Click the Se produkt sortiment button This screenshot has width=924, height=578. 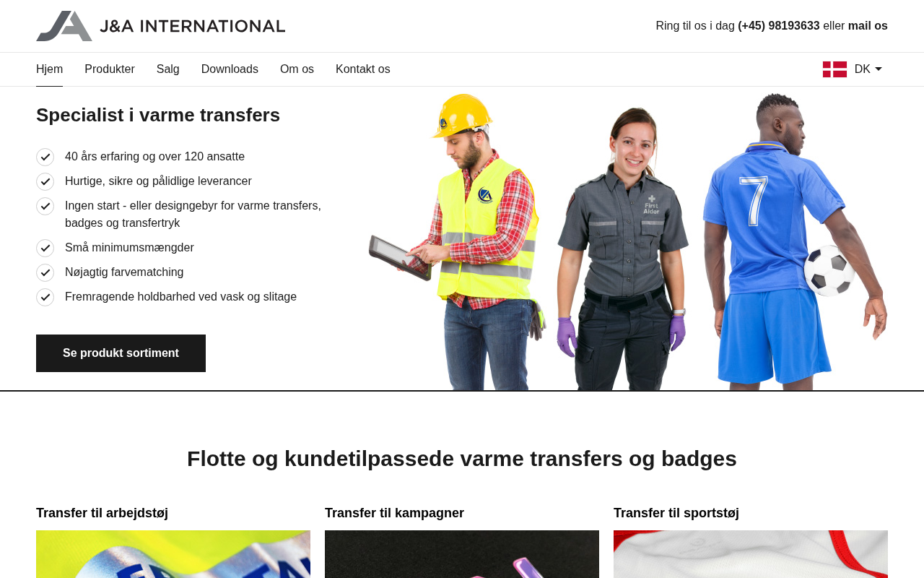point(121,353)
